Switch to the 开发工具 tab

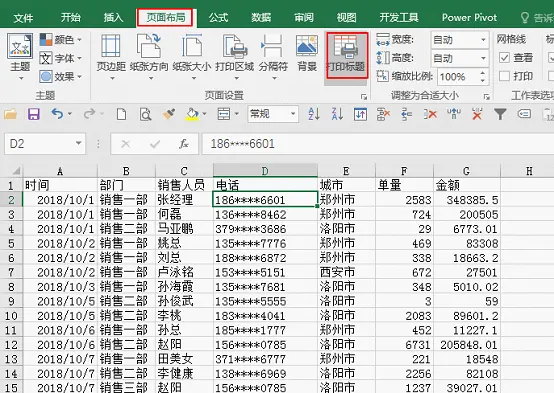coord(399,18)
